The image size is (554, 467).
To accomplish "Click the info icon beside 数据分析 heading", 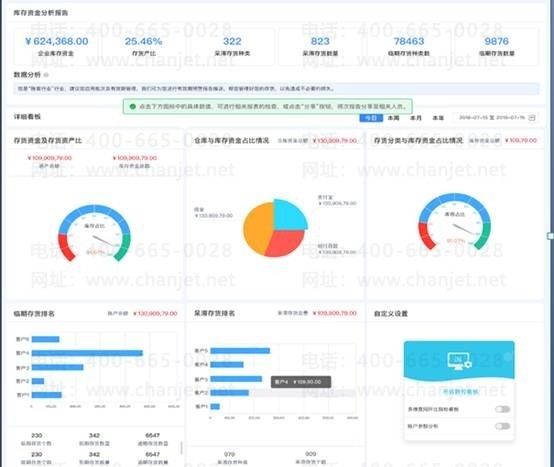I will pos(46,75).
